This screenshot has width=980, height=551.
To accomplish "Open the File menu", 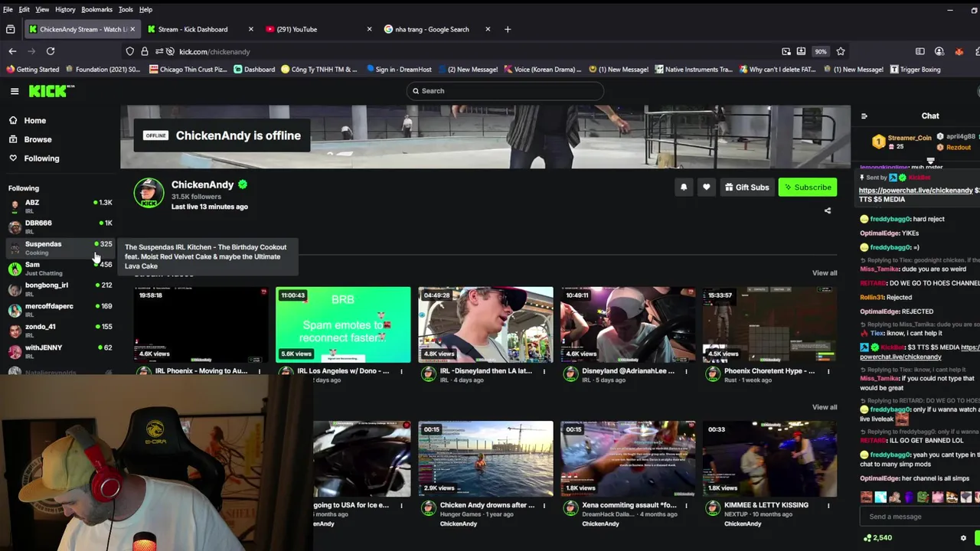I will pyautogui.click(x=8, y=9).
